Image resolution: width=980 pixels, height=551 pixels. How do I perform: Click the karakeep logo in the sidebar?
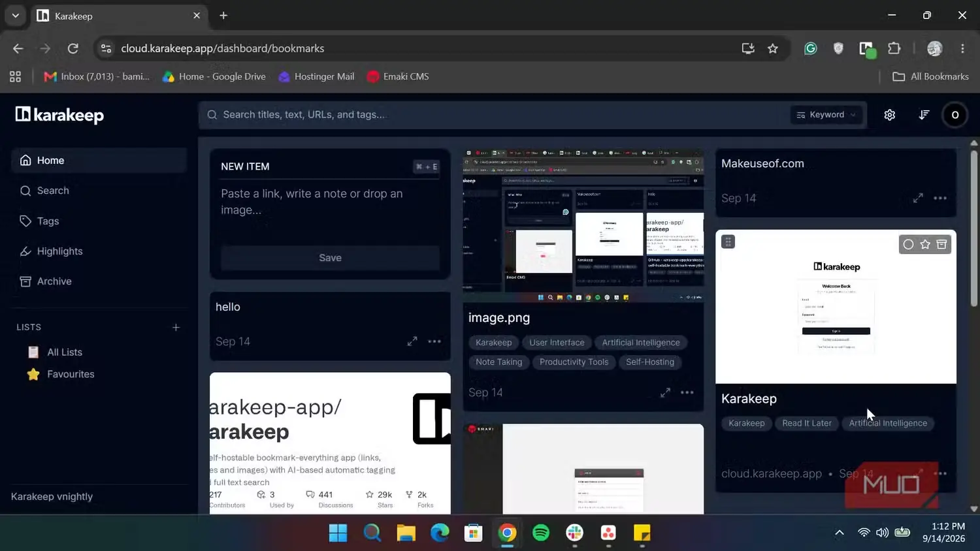pos(60,115)
